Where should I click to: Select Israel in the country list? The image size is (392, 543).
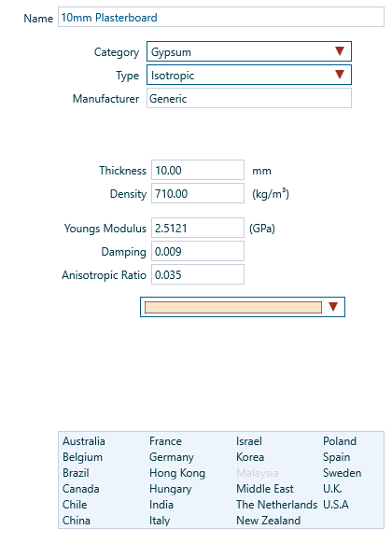(x=249, y=441)
